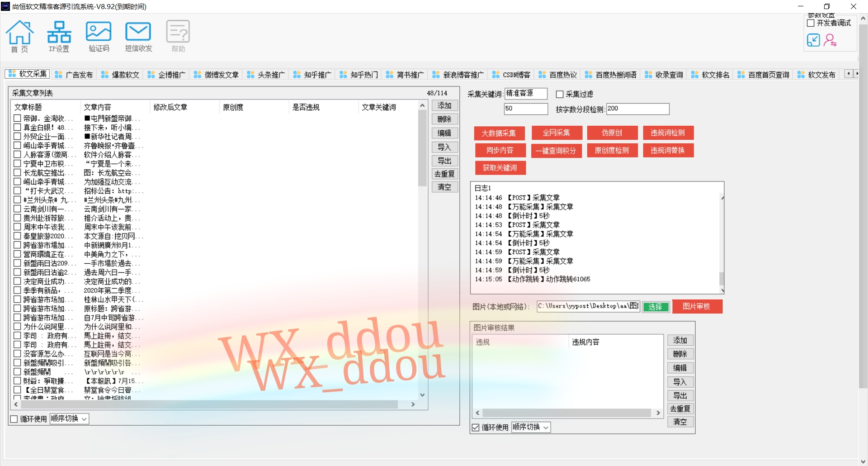Switch to the 广告发布 tab
Screen dimensions: 868x466
point(74,75)
